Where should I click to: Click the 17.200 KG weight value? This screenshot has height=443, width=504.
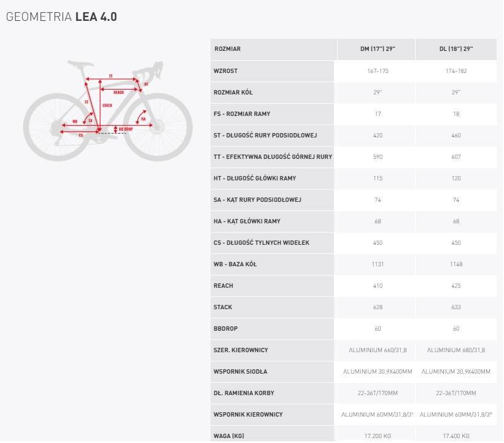click(377, 436)
